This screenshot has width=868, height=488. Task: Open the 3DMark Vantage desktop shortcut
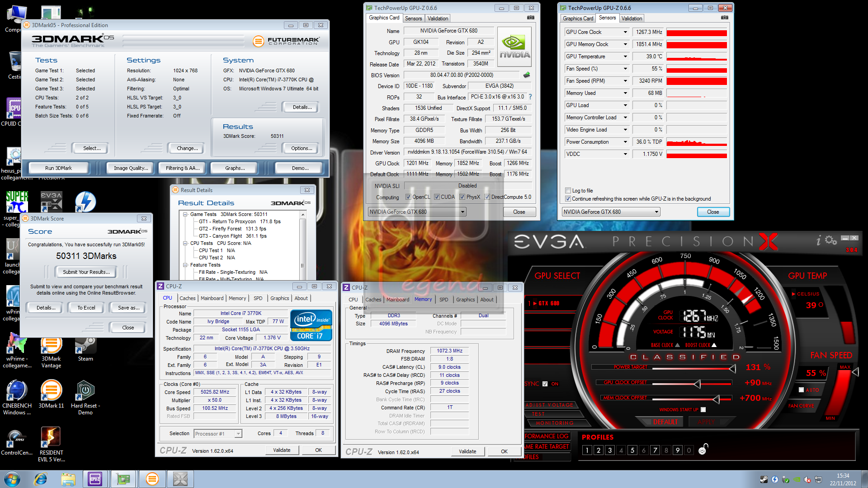coord(51,352)
